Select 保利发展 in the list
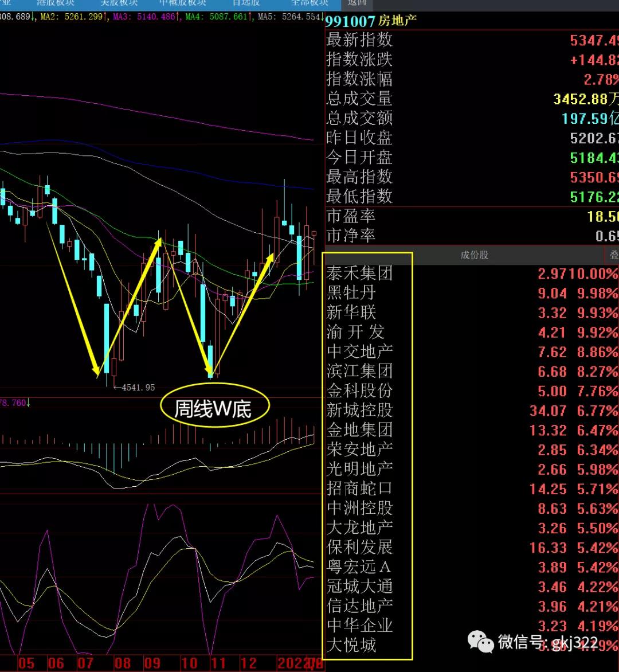619x672 pixels. [359, 547]
